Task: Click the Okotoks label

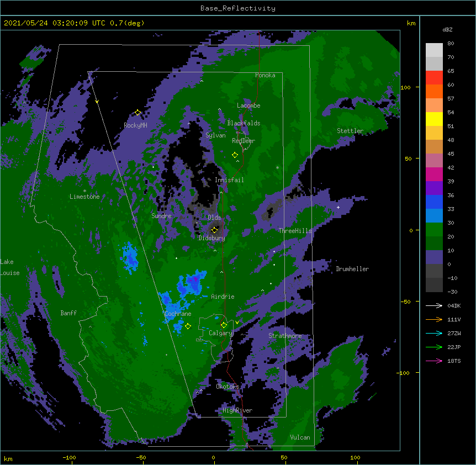Action: (228, 387)
